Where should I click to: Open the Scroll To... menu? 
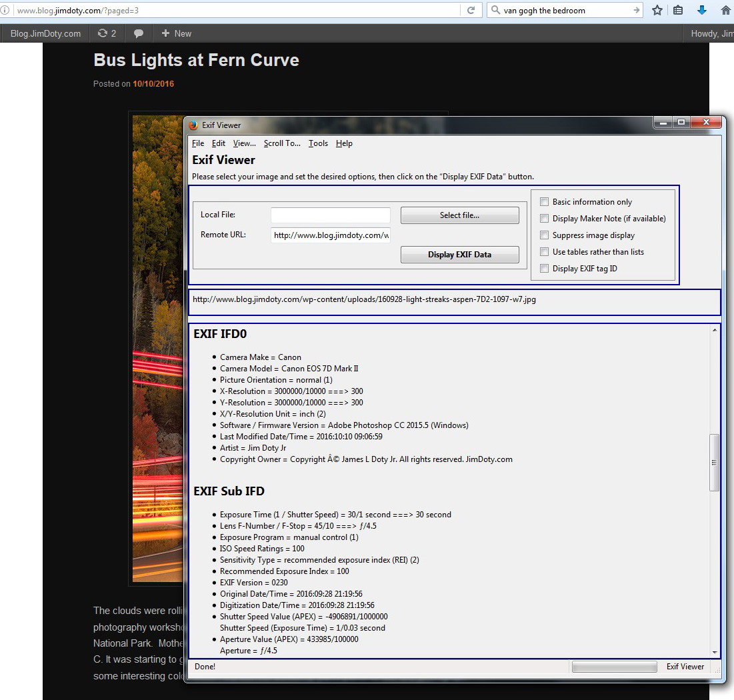282,143
